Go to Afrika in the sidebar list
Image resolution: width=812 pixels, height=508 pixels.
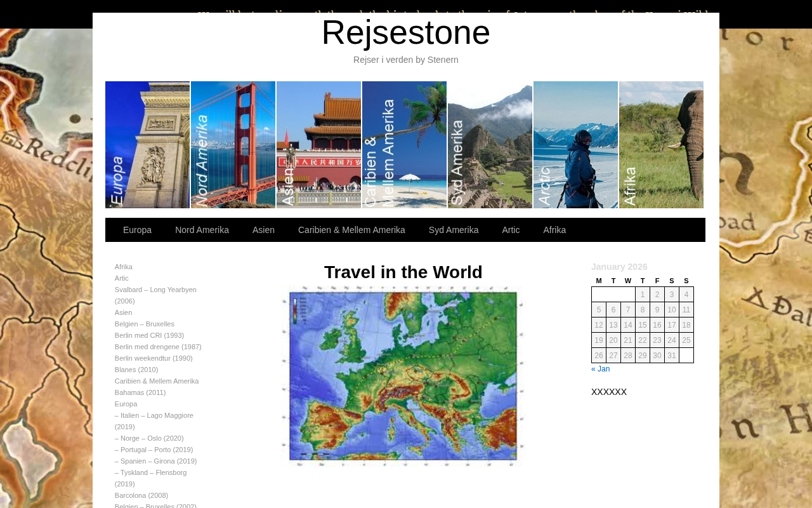pos(124,267)
